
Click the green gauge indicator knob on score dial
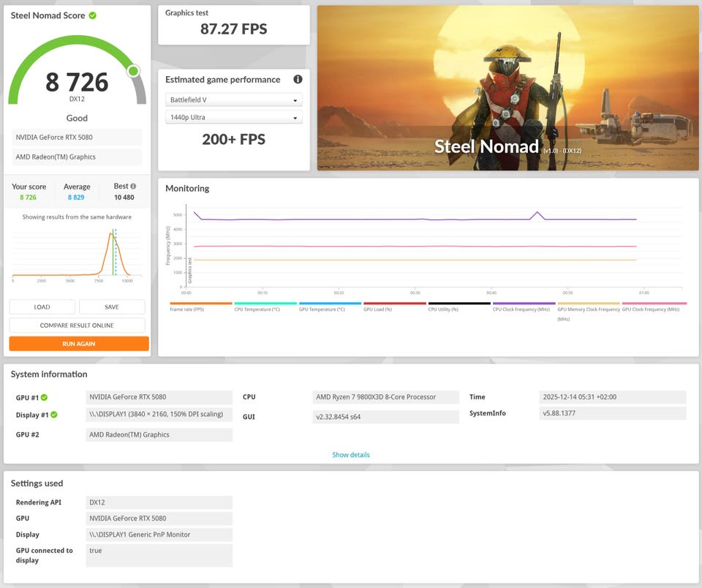133,71
